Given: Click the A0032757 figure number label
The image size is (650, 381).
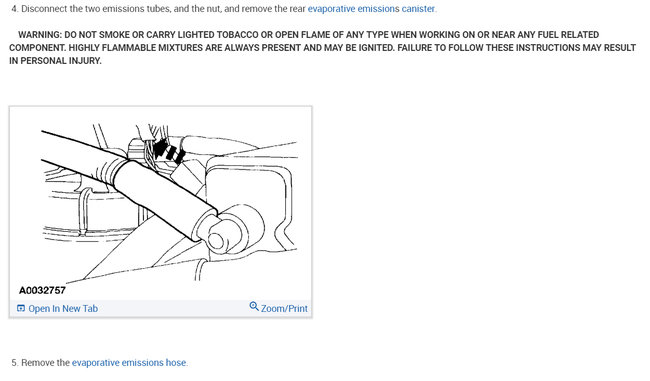Looking at the screenshot, I should click(x=42, y=290).
